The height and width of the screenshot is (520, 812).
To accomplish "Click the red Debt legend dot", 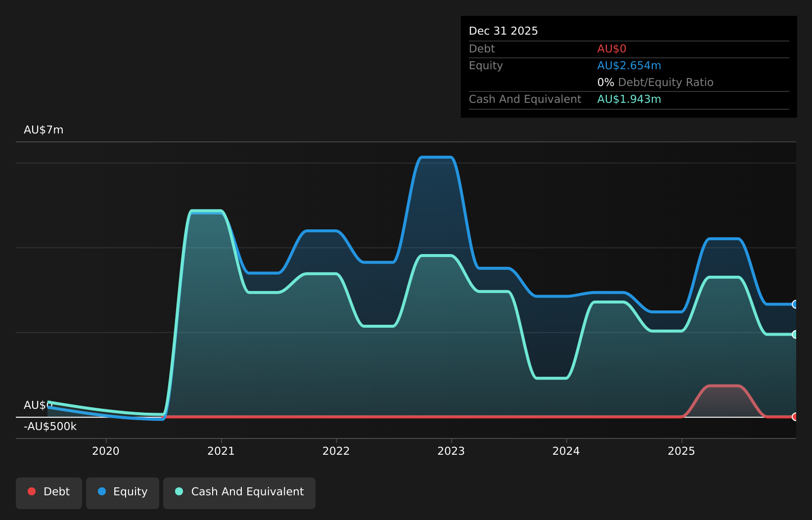I will point(32,491).
